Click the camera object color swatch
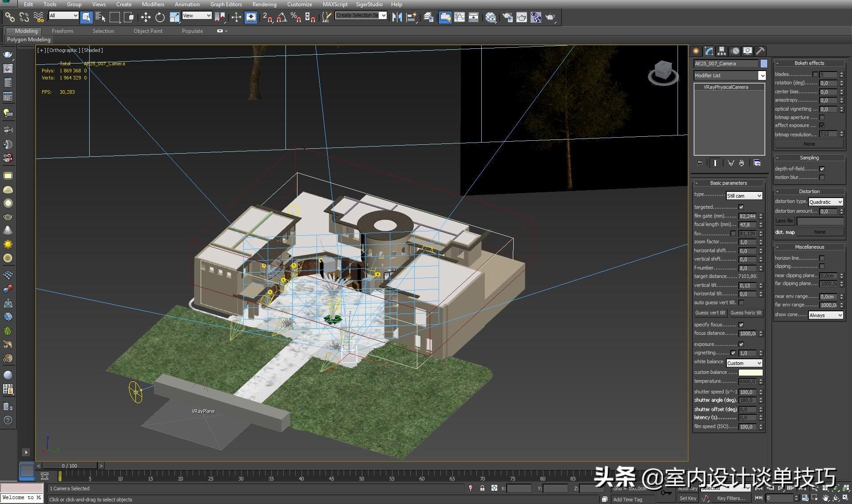852x504 pixels. coord(764,63)
